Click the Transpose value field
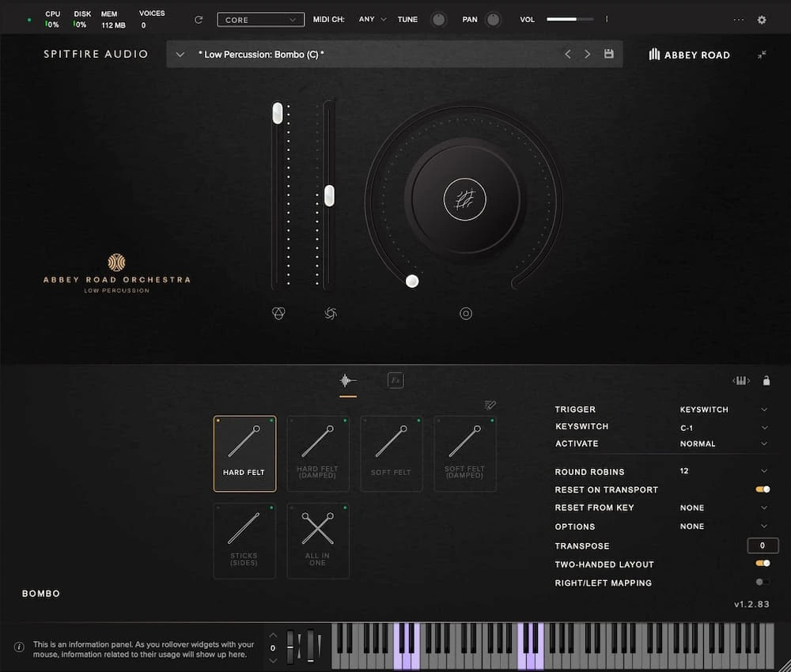 [x=763, y=546]
